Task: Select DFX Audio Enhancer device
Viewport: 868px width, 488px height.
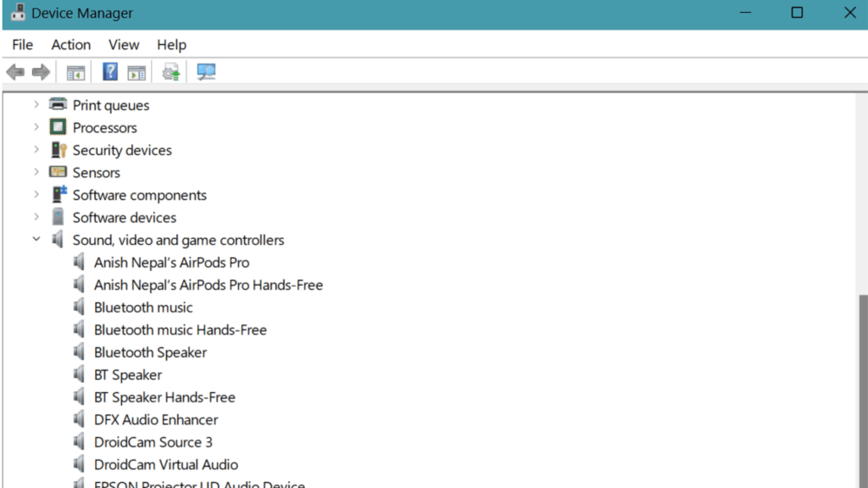Action: click(156, 419)
